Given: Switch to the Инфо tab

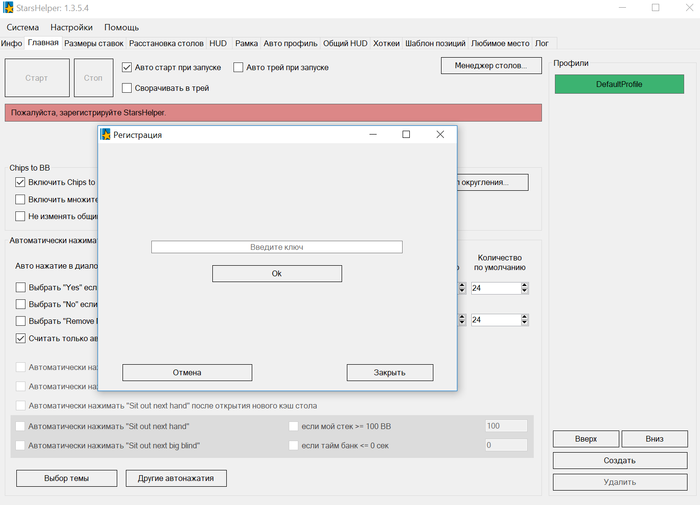Looking at the screenshot, I should (12, 43).
